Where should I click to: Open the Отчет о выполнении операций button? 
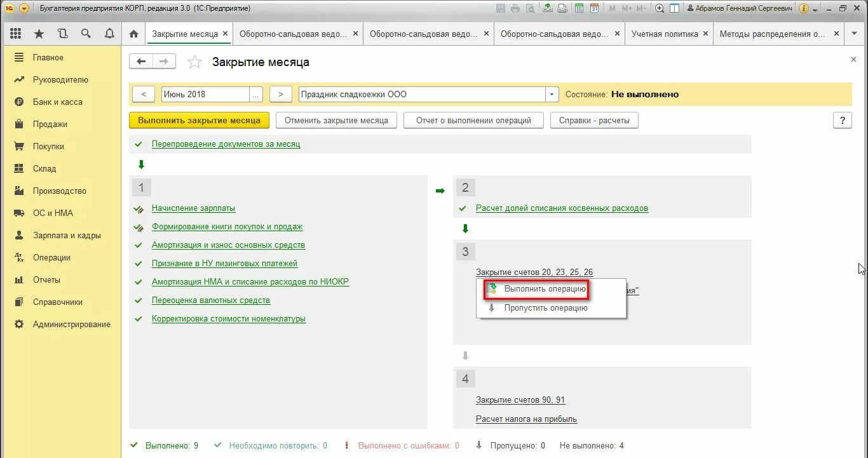pos(473,121)
